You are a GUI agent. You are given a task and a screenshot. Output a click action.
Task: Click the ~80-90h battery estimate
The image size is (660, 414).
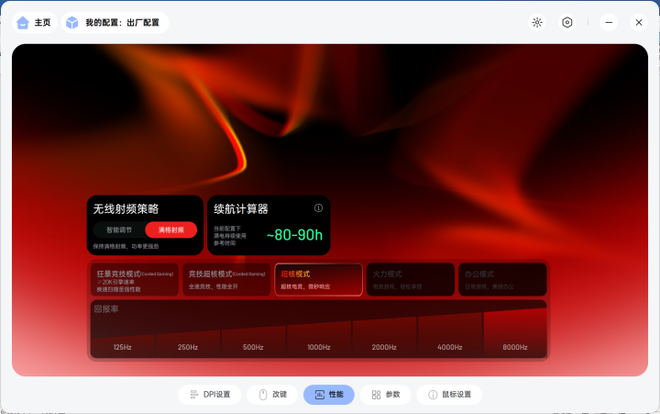(295, 235)
